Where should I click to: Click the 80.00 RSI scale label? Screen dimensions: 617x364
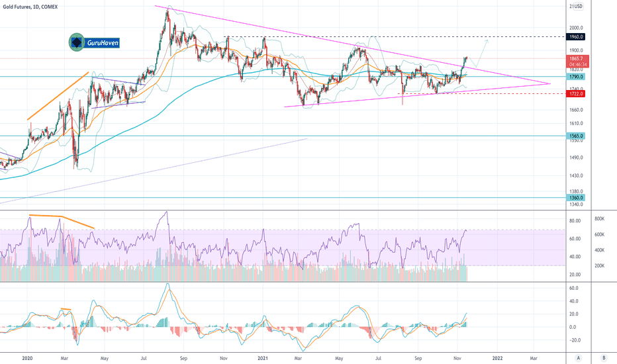point(575,221)
